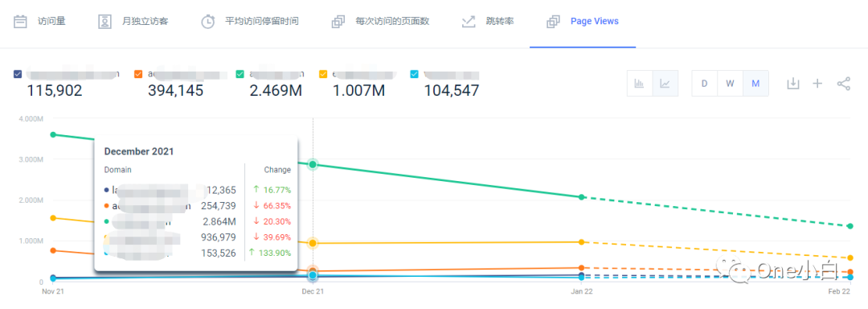The height and width of the screenshot is (309, 868).
Task: Click orange data point at Jan 22
Action: (x=581, y=268)
